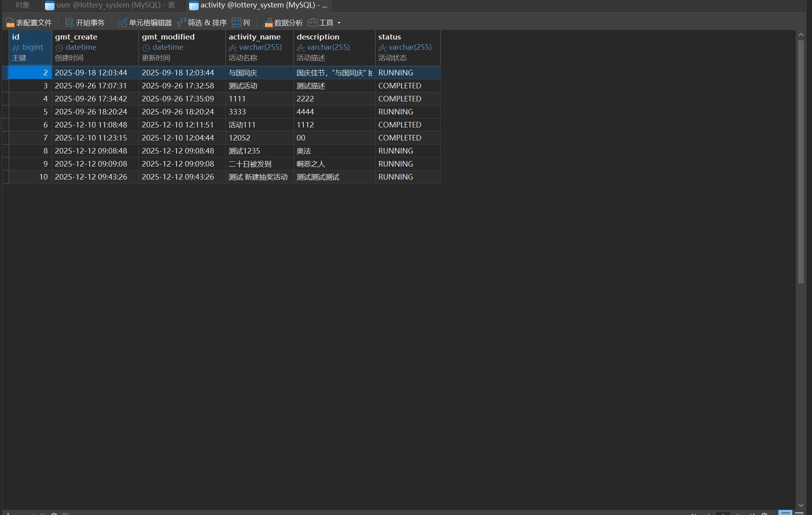The width and height of the screenshot is (812, 515).
Task: Select row marker for id 10
Action: [x=6, y=177]
